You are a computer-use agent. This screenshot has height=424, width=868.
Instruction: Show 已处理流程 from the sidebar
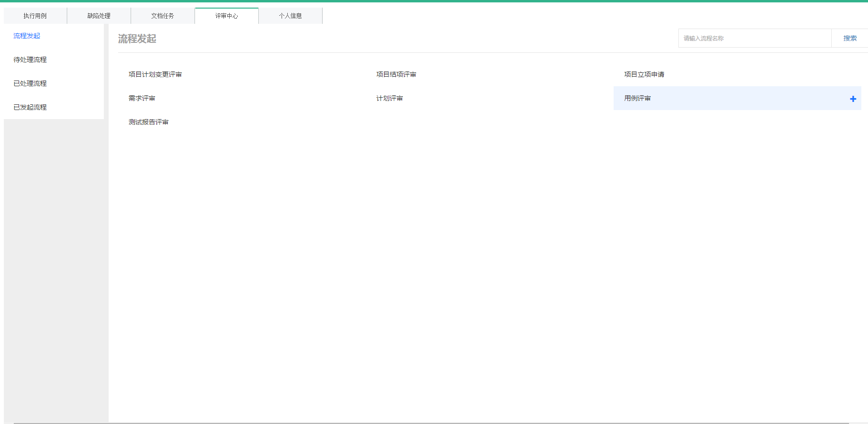tap(30, 83)
